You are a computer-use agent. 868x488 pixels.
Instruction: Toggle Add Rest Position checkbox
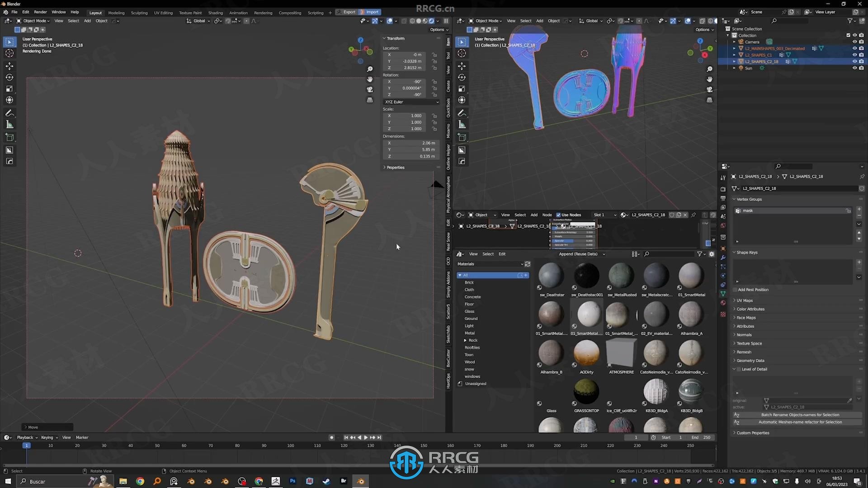click(x=735, y=290)
